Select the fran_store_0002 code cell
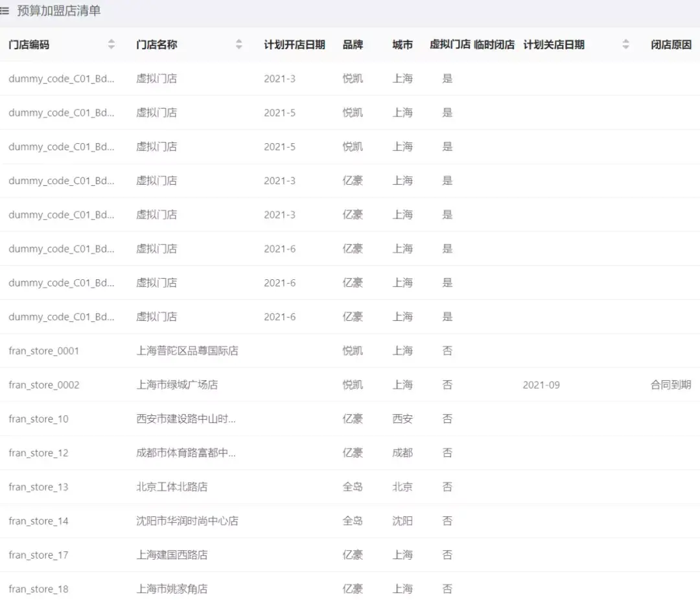The image size is (700, 600). point(44,385)
